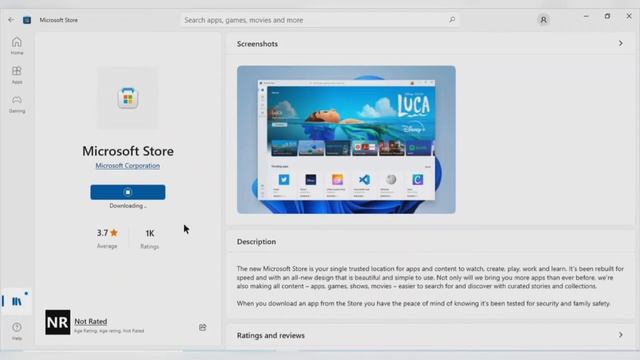Click the 1K Ratings count
The width and height of the screenshot is (640, 360).
[x=150, y=238]
